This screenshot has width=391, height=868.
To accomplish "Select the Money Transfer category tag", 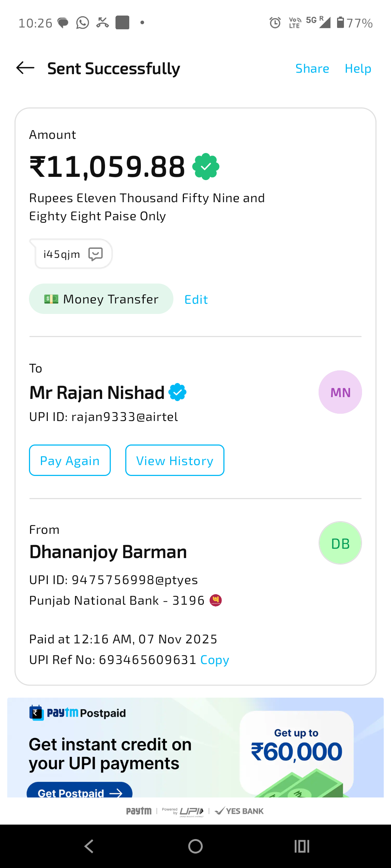I will (x=101, y=299).
